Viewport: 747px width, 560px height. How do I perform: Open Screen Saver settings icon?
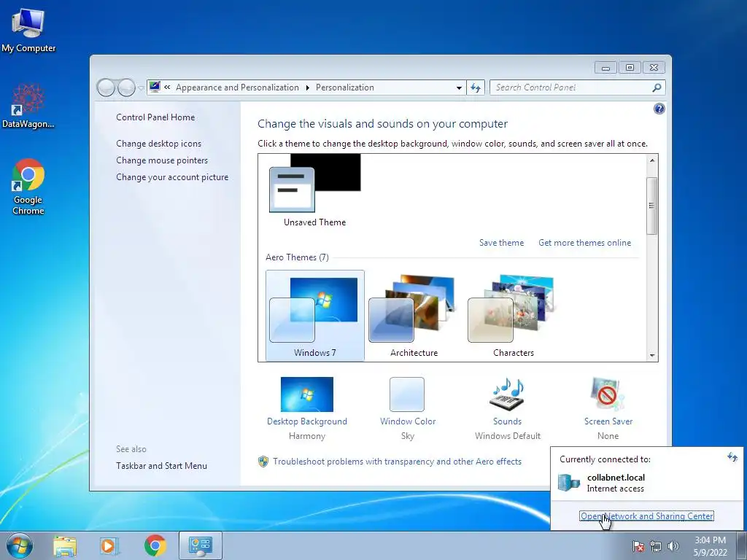(608, 394)
